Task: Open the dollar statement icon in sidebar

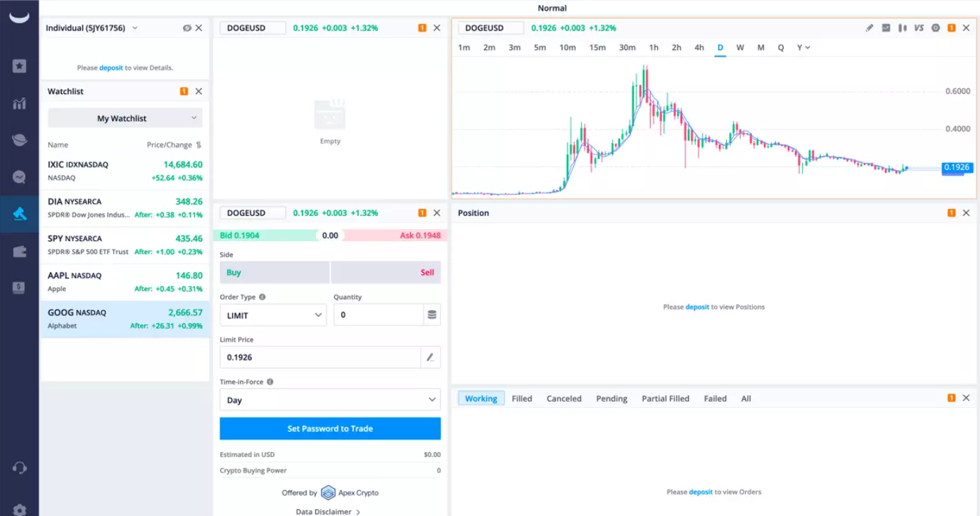Action: coord(19,288)
